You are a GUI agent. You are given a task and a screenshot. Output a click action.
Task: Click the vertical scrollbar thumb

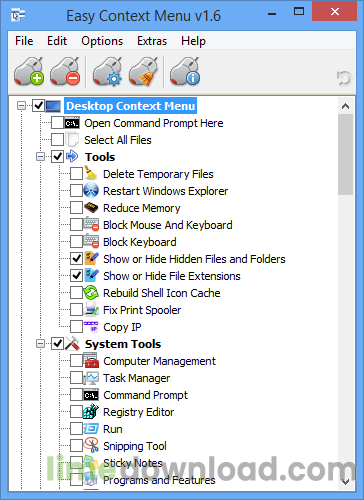click(x=345, y=154)
